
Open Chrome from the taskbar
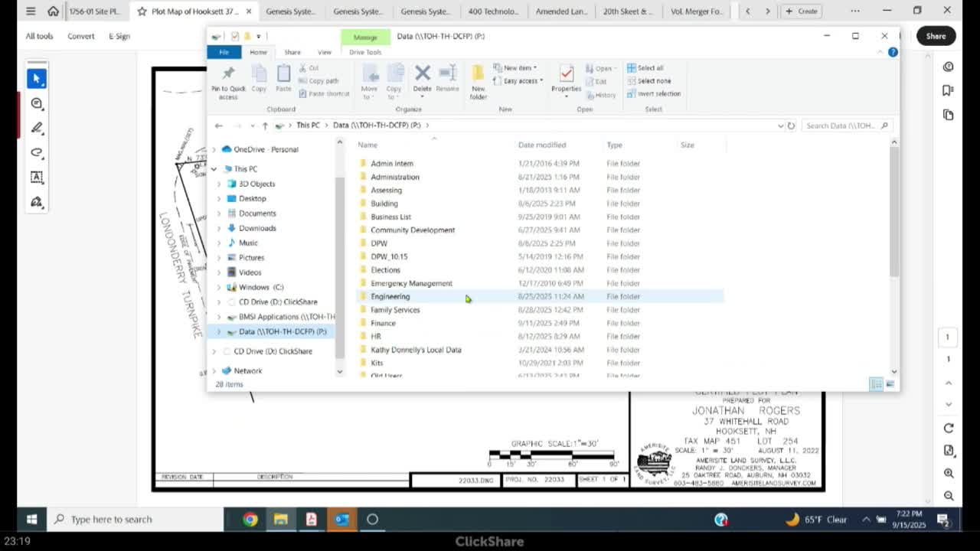pyautogui.click(x=250, y=520)
